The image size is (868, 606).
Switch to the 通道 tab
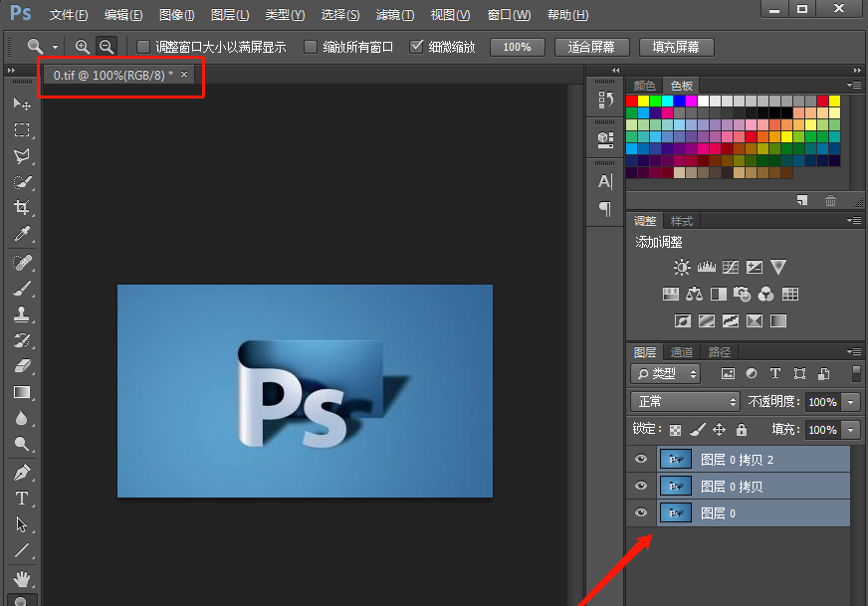(682, 351)
